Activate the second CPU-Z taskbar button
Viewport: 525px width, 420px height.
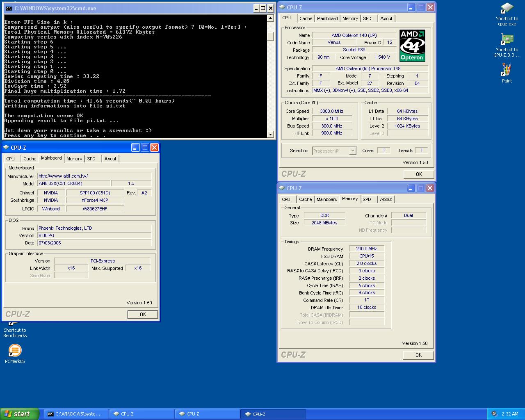click(208, 414)
